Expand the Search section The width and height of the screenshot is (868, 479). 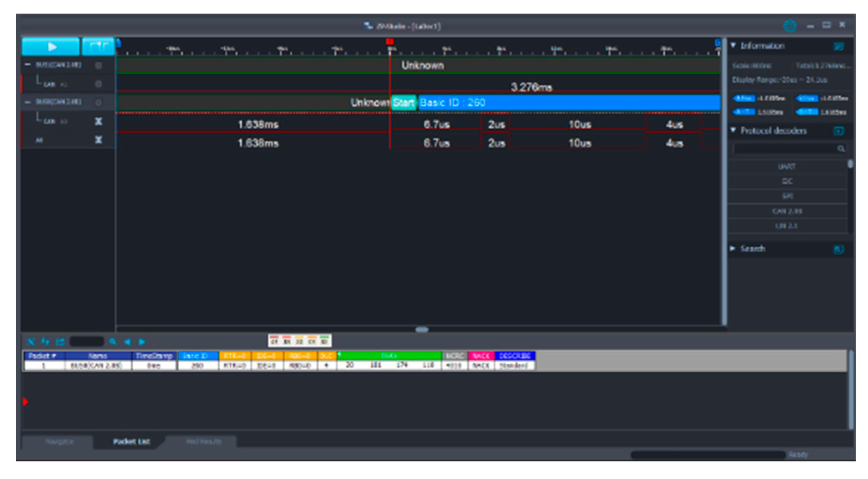click(733, 249)
